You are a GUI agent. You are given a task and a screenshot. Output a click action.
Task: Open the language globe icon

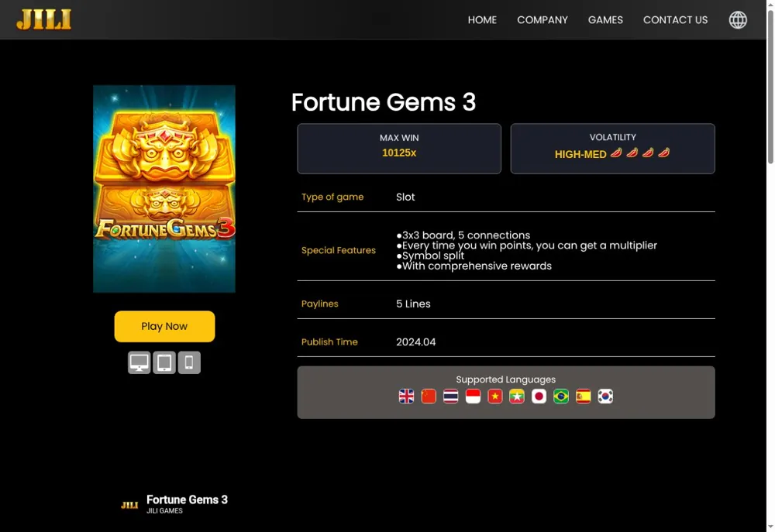(738, 20)
